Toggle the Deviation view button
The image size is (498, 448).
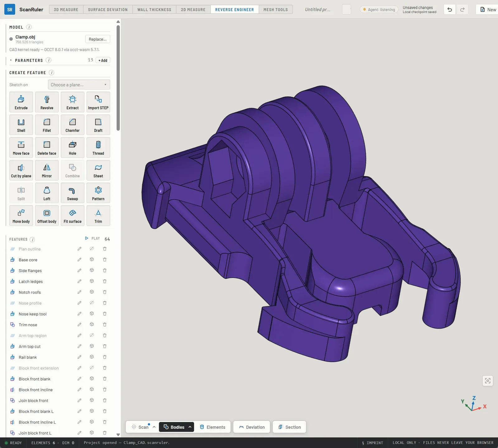point(252,427)
